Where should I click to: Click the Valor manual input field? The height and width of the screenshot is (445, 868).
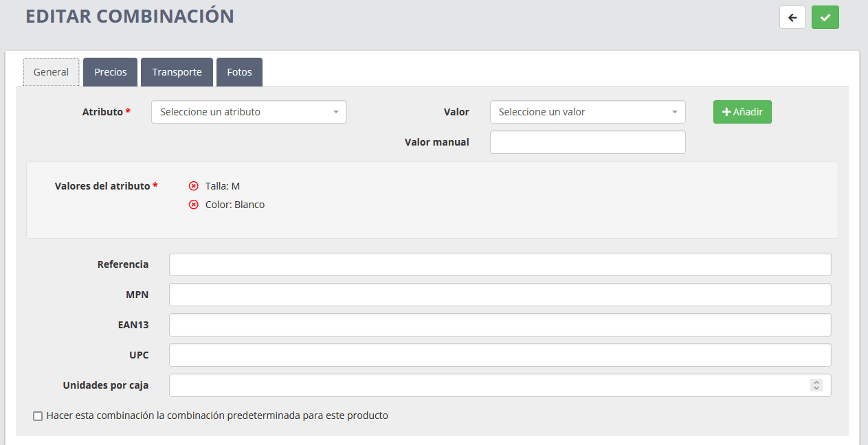point(588,142)
